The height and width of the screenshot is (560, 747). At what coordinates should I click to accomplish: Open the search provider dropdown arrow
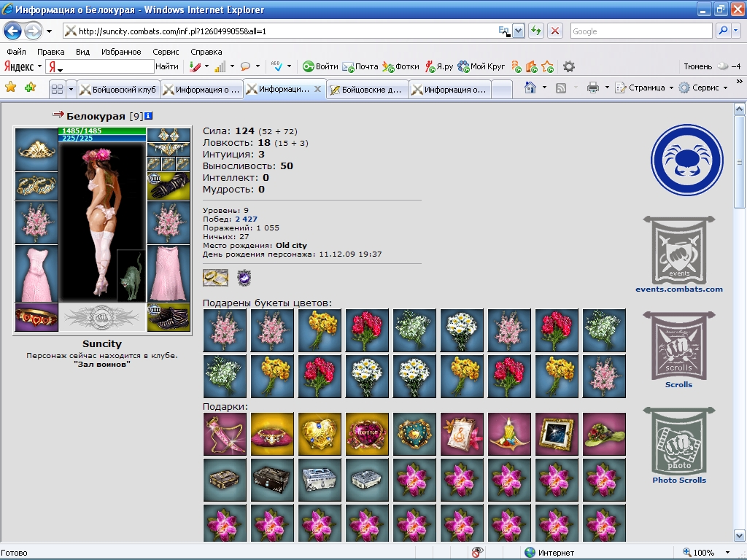736,31
